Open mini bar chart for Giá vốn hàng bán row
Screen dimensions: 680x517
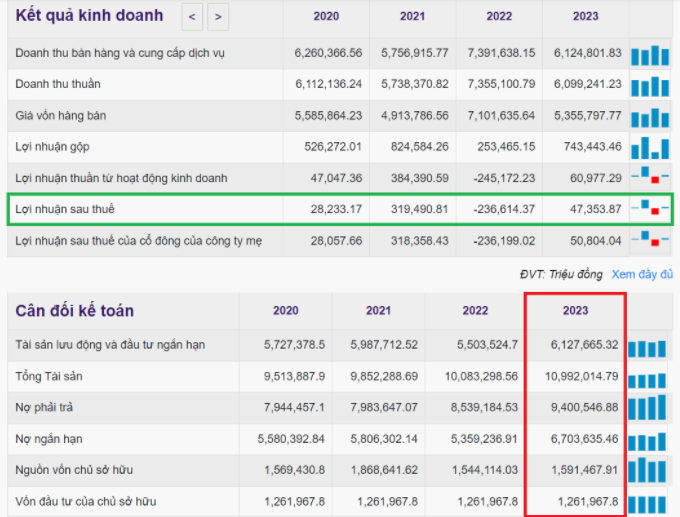coord(650,118)
